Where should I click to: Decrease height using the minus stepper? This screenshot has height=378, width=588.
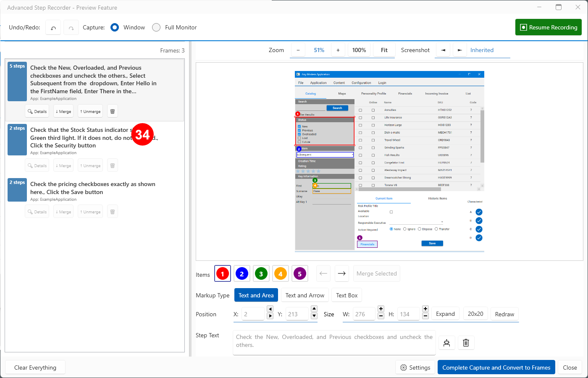coord(425,316)
